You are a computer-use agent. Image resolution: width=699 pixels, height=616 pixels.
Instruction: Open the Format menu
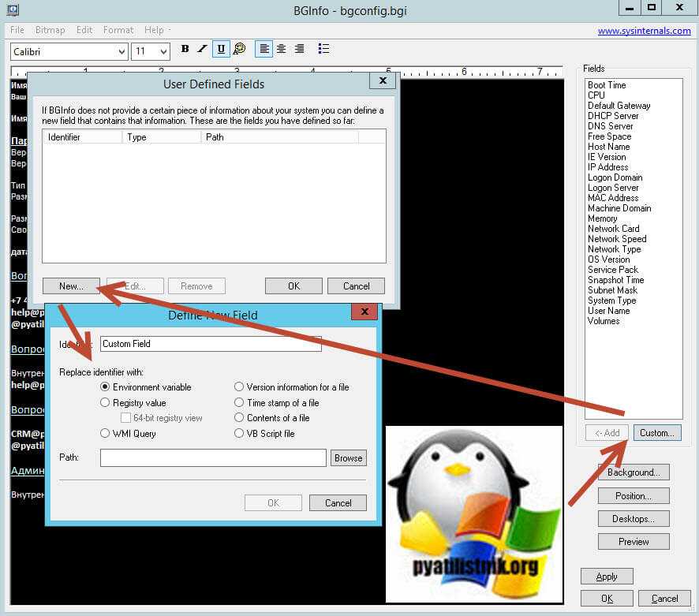(118, 30)
